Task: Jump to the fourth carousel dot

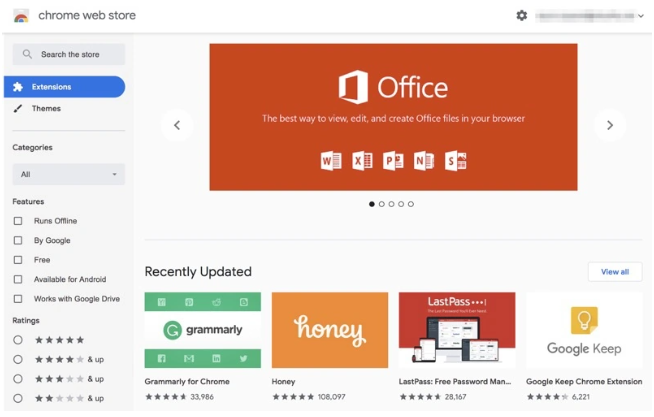Action: click(401, 204)
